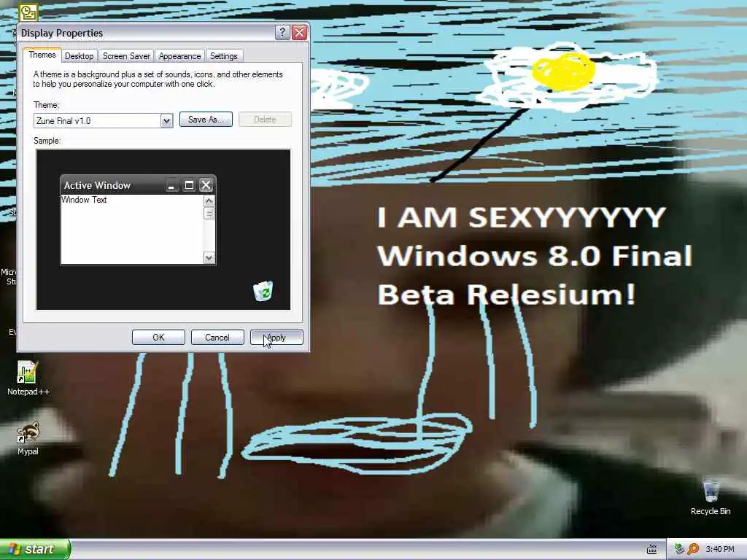747x560 pixels.
Task: Switch to the Themes tab
Action: 42,55
